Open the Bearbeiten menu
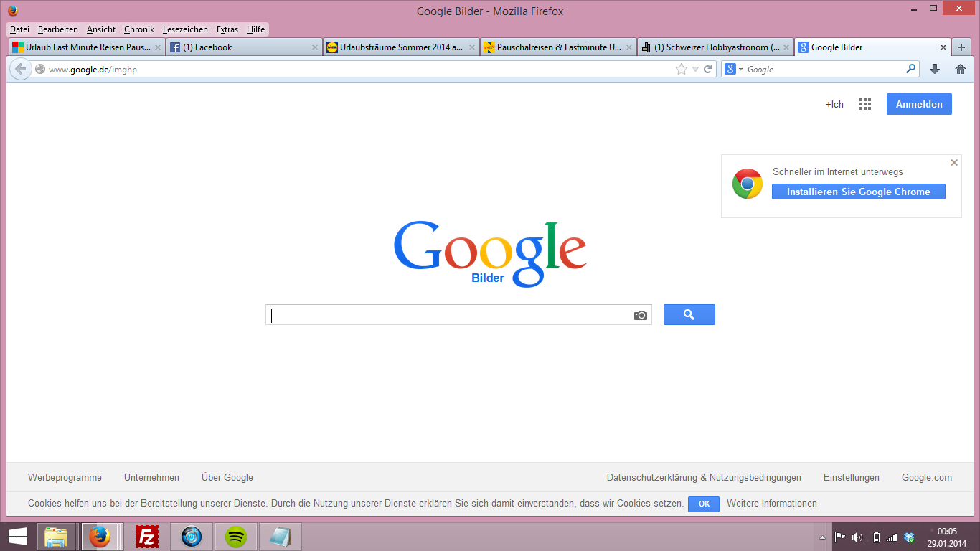This screenshot has width=980, height=551. pos(58,29)
